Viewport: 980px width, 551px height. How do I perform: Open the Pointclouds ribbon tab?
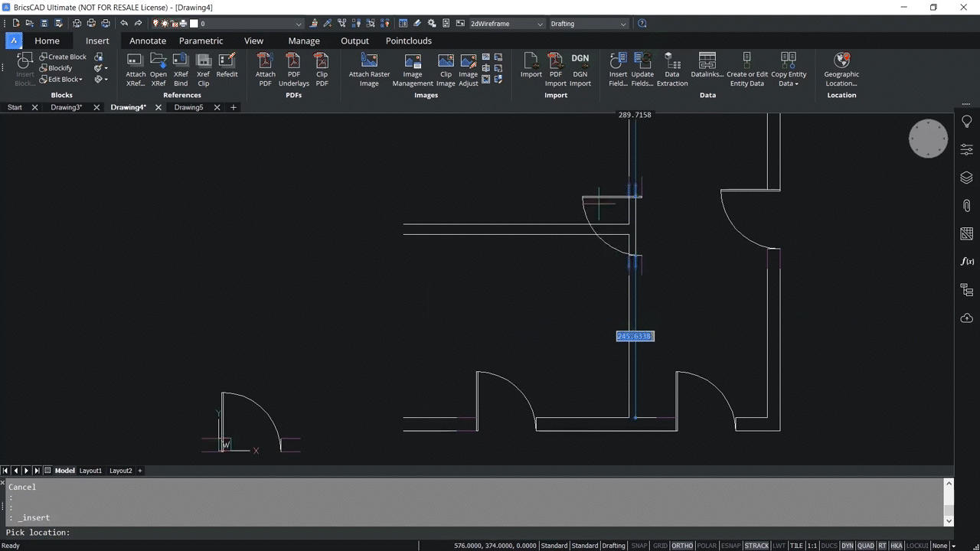409,41
